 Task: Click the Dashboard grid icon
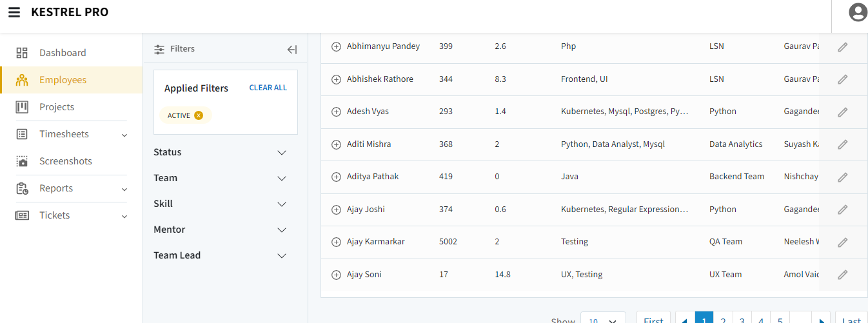click(22, 53)
